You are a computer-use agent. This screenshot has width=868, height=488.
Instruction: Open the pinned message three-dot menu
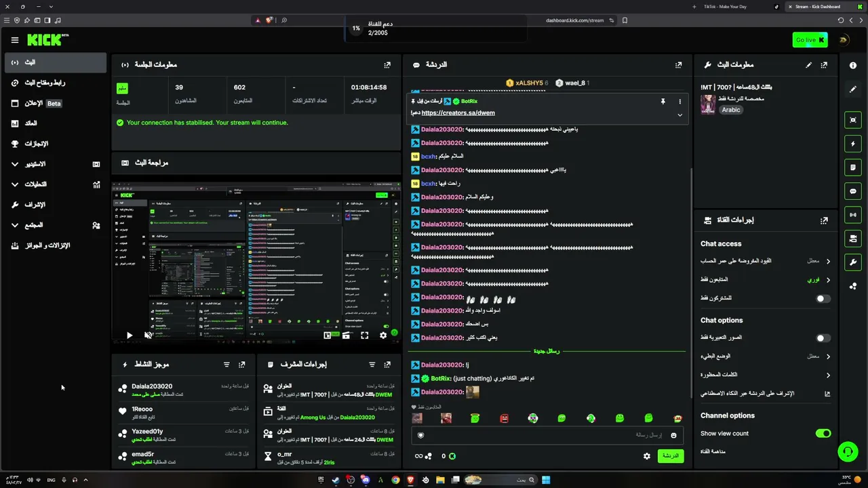pos(679,102)
